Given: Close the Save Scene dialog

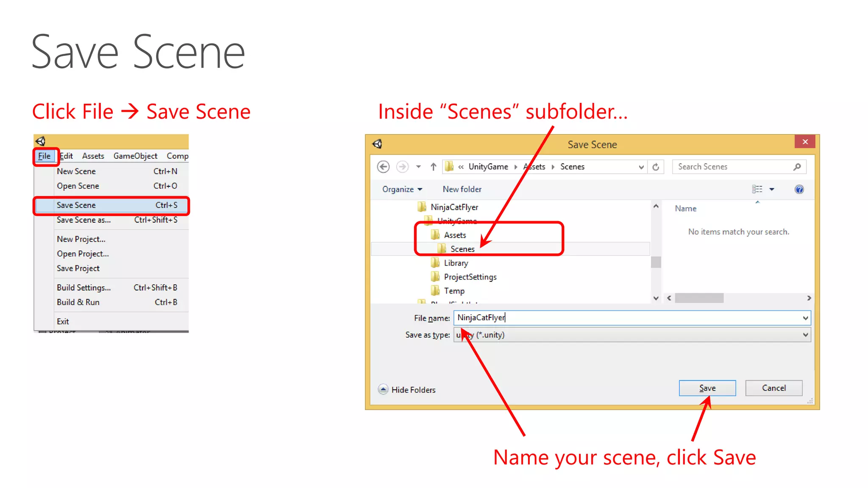Looking at the screenshot, I should tap(805, 142).
